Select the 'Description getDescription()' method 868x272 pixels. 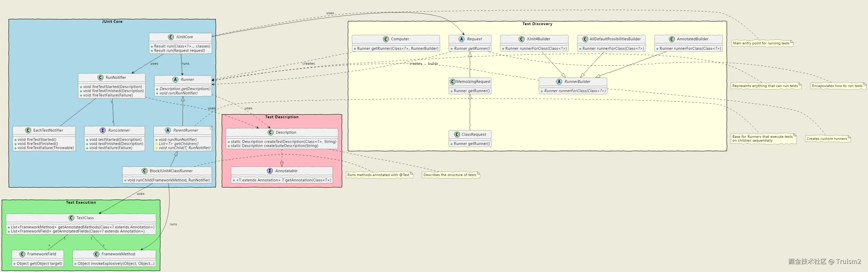pos(185,89)
